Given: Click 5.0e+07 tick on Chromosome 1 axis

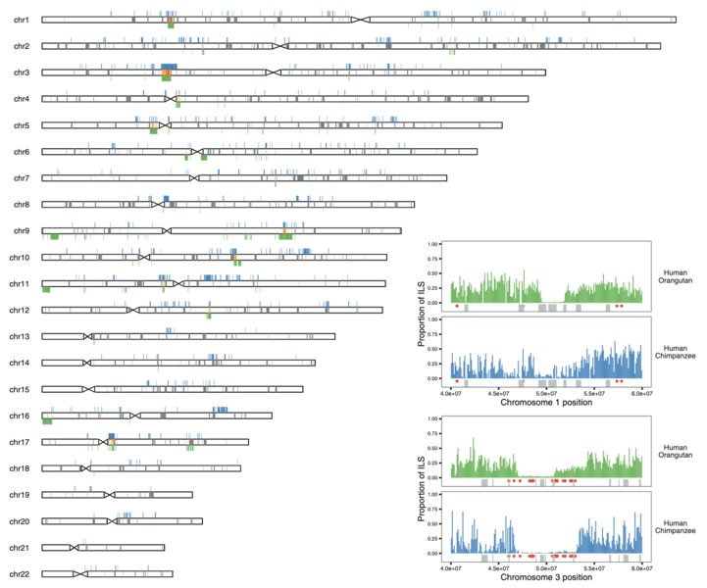Looking at the screenshot, I should coord(547,392).
